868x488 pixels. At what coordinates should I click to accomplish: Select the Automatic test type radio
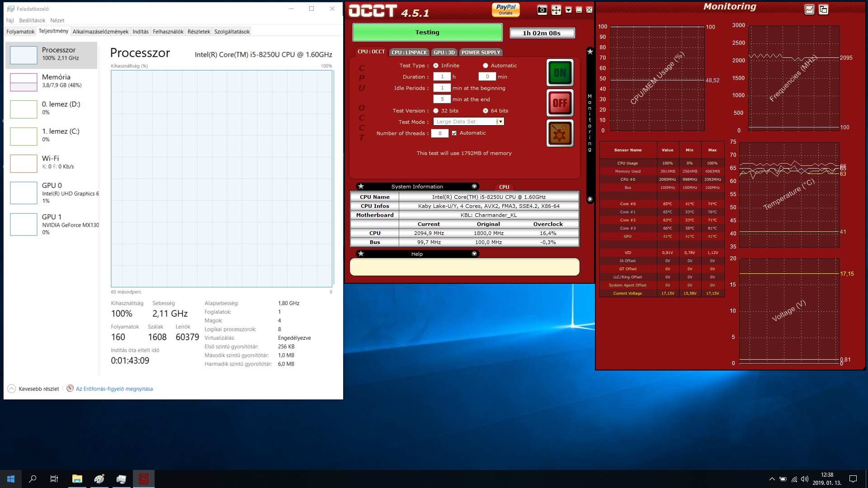pos(486,66)
